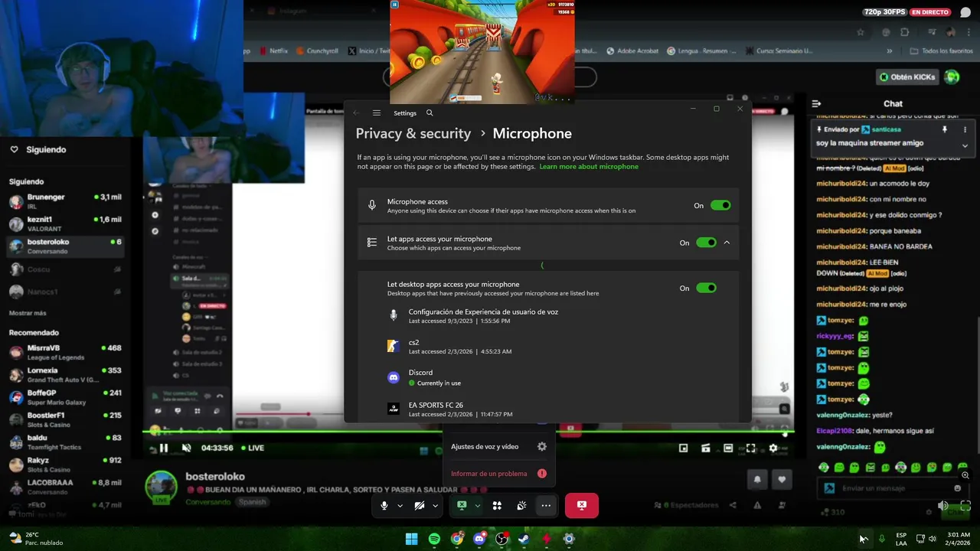
Task: Open the Discord soundboard button
Action: point(521,505)
